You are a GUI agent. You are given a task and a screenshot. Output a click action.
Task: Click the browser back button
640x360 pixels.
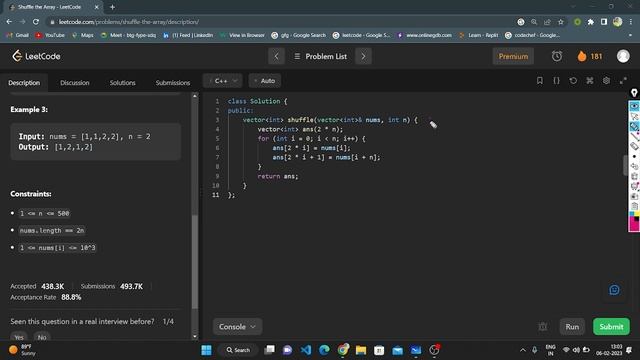point(9,22)
